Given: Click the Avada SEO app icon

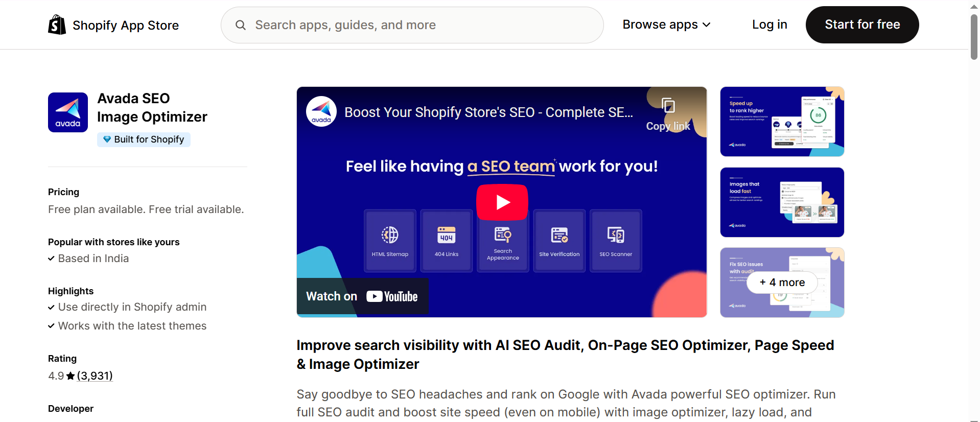Looking at the screenshot, I should click(67, 112).
